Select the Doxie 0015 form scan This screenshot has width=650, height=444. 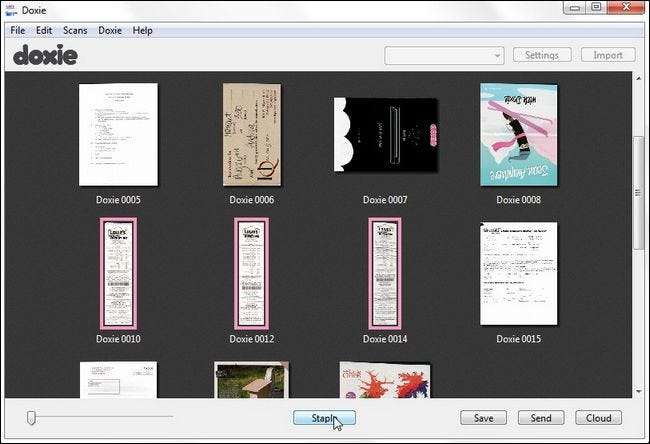click(x=518, y=274)
